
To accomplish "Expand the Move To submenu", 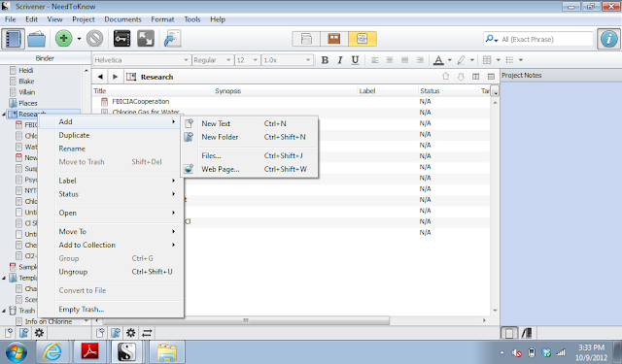I will [x=111, y=231].
